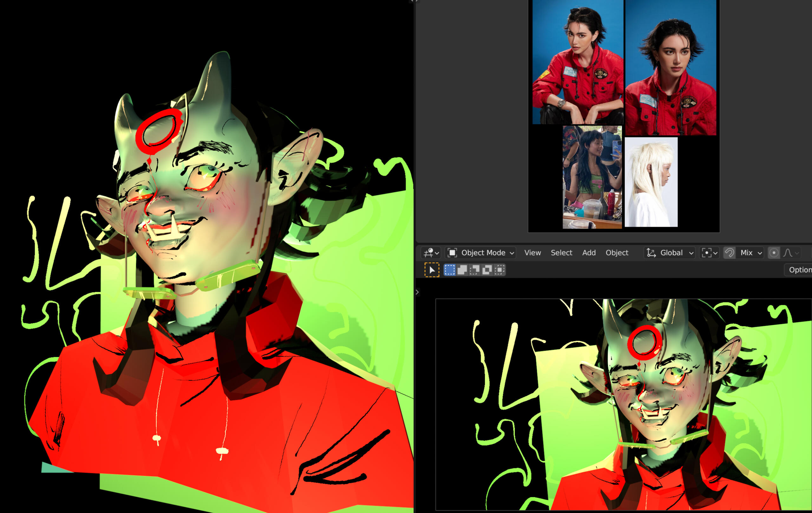Choose Invert Selection mode icon
The image size is (812, 513).
487,270
